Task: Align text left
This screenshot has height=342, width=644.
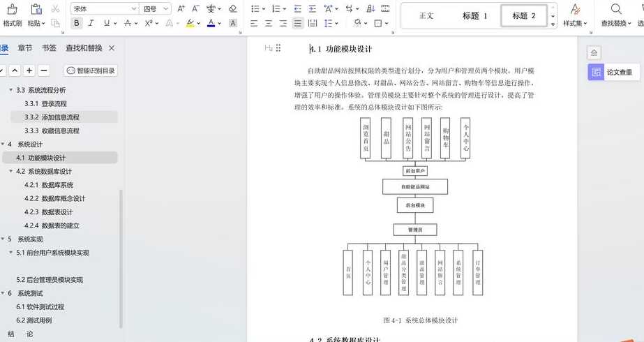Action: pyautogui.click(x=254, y=24)
